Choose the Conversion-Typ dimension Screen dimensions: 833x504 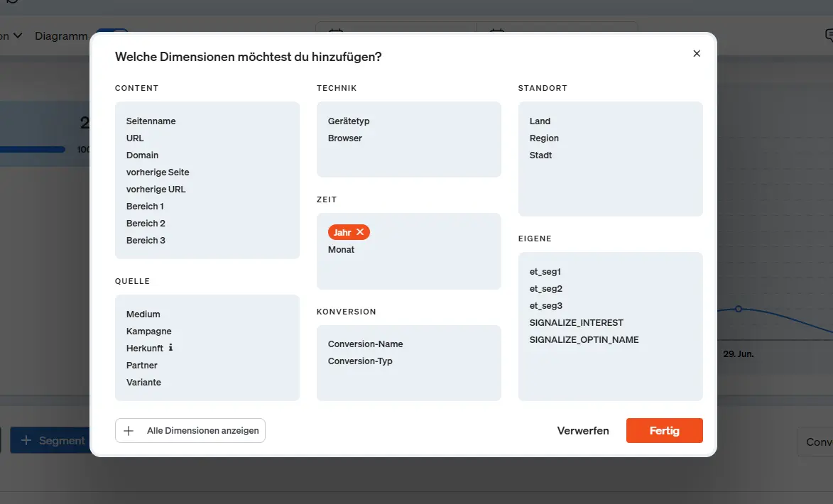[360, 361]
